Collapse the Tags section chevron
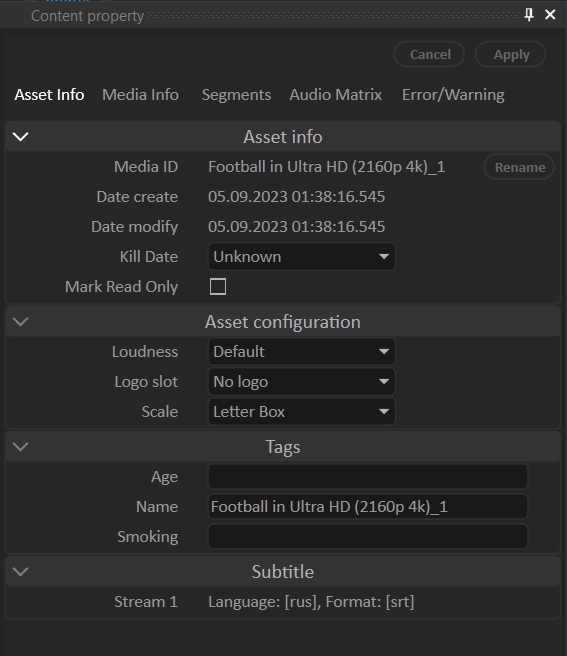Viewport: 567px width, 656px height. (x=21, y=446)
